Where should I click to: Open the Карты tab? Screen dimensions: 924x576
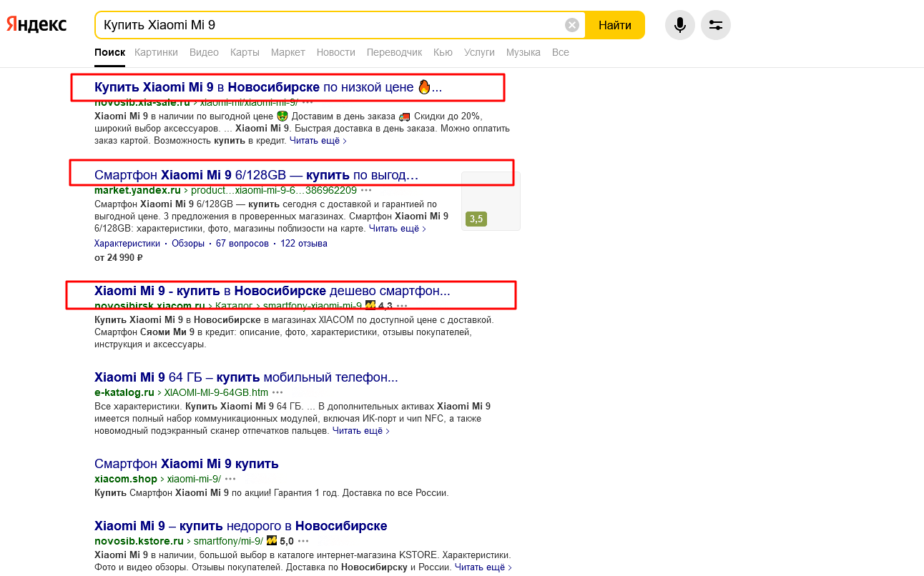(x=245, y=52)
